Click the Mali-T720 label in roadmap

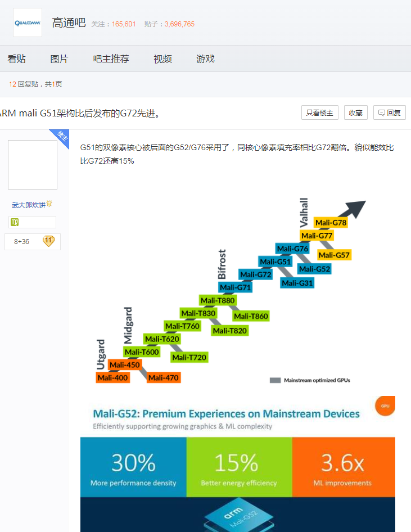189,357
